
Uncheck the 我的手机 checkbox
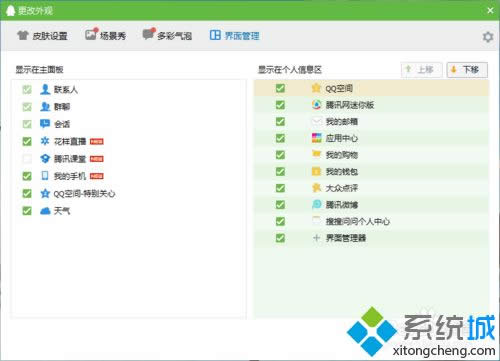[27, 176]
